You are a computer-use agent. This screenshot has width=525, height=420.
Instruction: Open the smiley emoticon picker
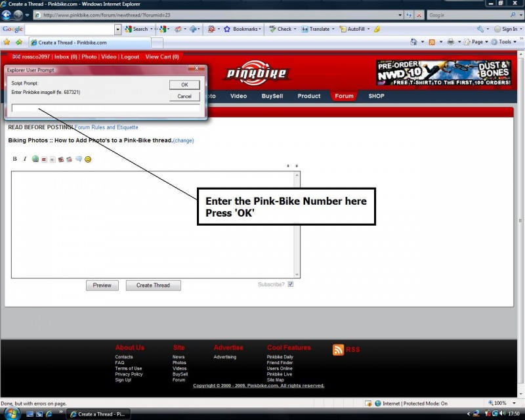point(88,159)
